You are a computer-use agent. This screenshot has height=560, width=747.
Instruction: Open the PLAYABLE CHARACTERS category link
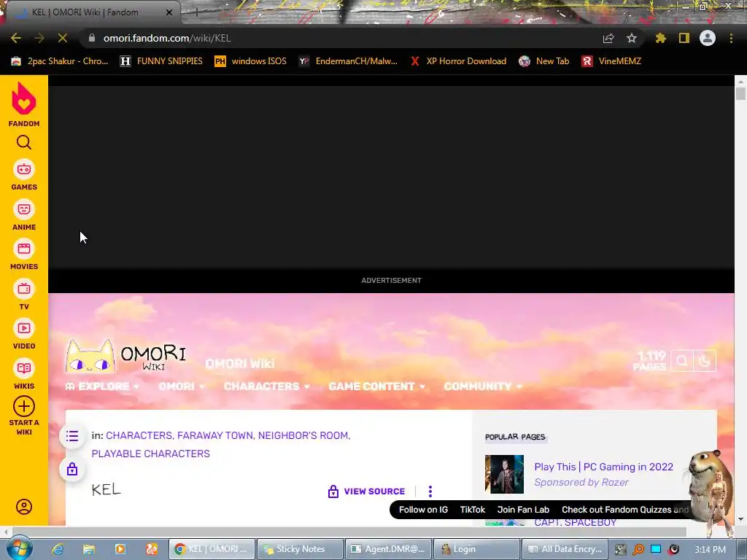[150, 454]
